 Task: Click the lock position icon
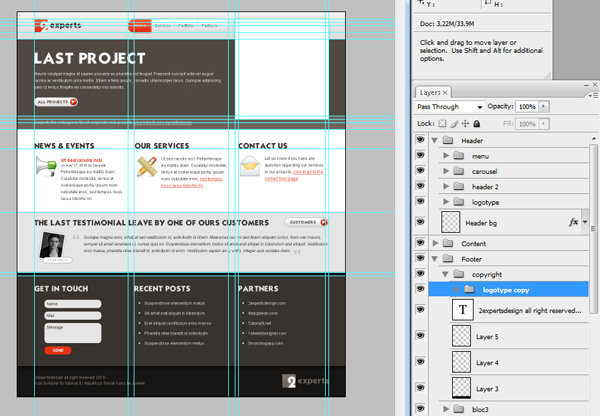[465, 124]
